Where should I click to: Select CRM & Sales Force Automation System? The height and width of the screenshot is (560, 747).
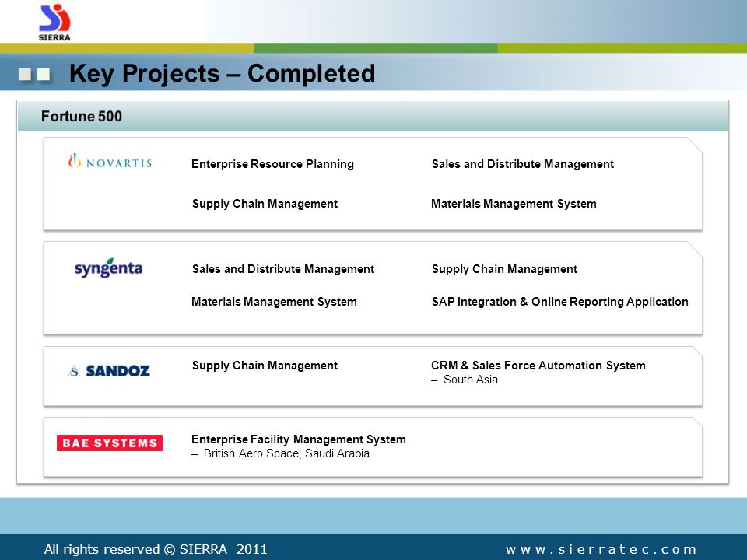coord(538,366)
